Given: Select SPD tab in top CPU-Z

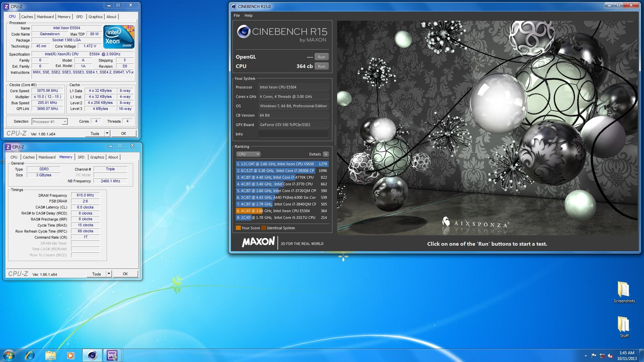Looking at the screenshot, I should [x=79, y=17].
